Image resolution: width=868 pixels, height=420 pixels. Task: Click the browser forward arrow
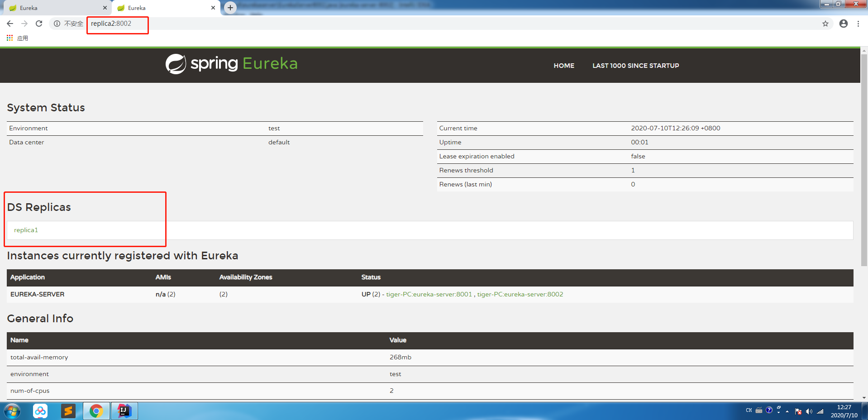coord(24,24)
